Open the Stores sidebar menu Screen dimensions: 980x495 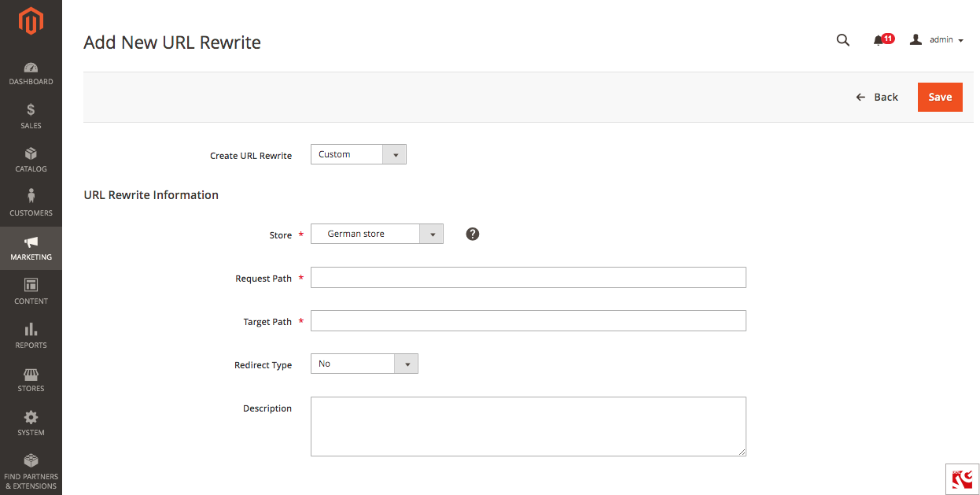click(x=31, y=379)
